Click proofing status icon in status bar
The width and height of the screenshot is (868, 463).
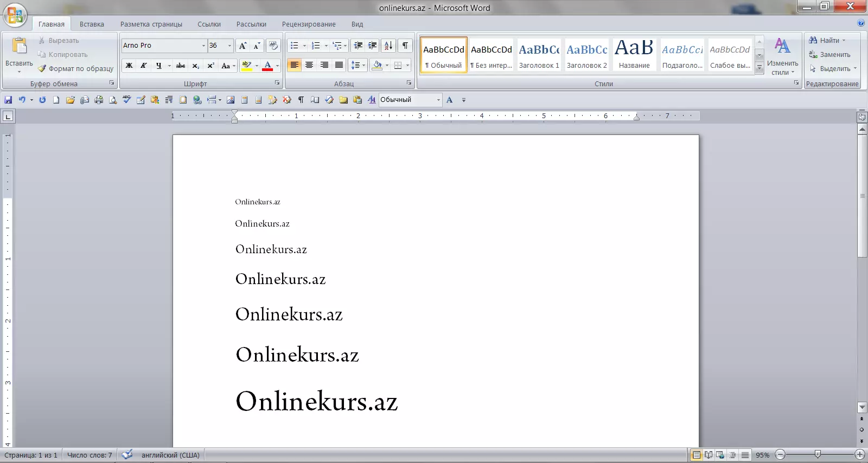(x=127, y=455)
